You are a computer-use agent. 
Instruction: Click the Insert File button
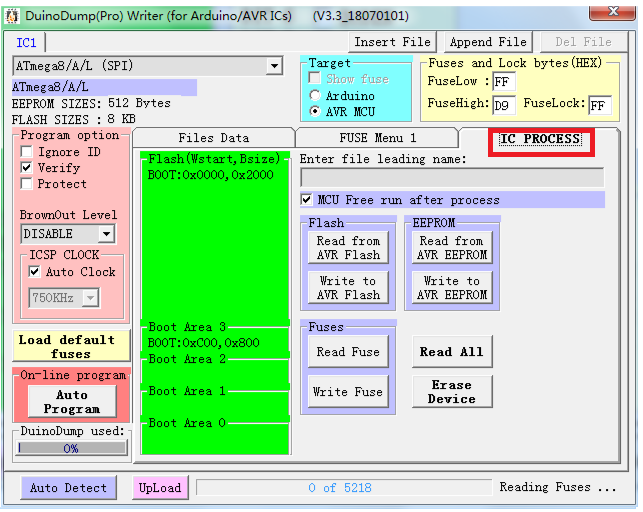coord(392,42)
